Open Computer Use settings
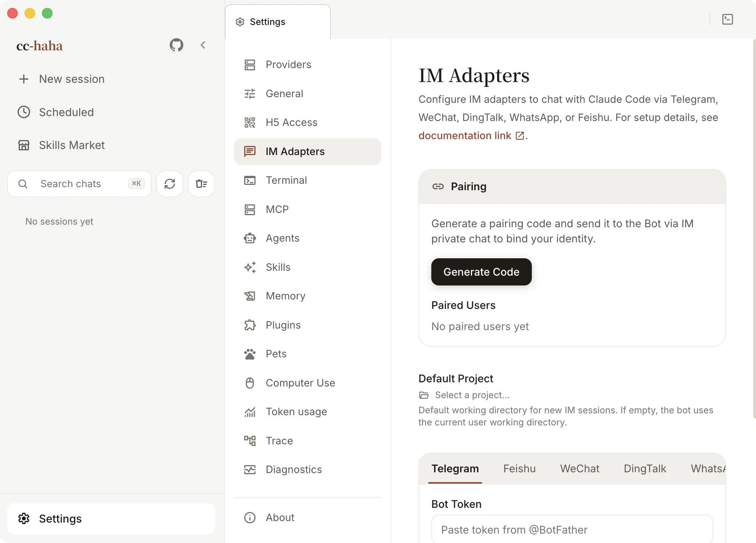 [x=308, y=383]
